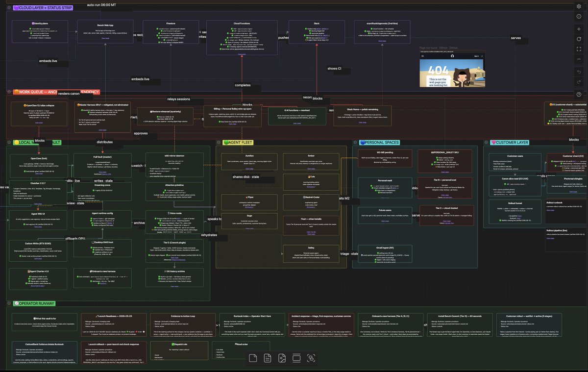Select the Agent Wiki UI card

[x=38, y=221]
